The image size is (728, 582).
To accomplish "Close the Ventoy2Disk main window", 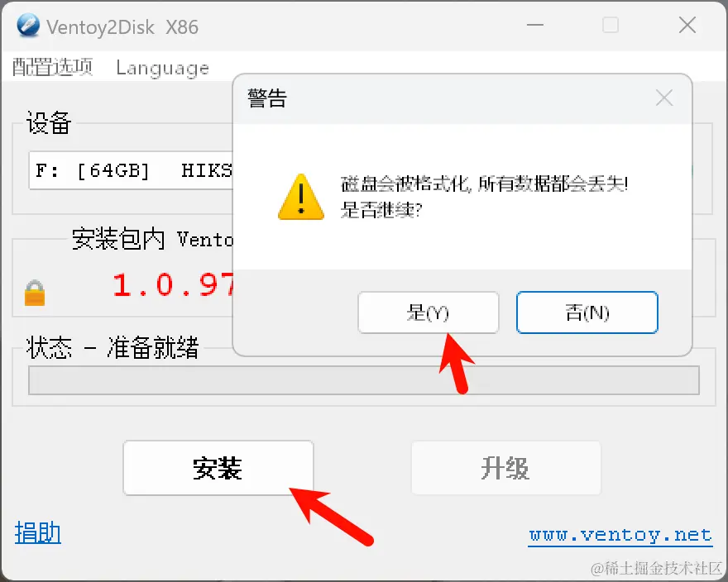I will click(x=687, y=25).
